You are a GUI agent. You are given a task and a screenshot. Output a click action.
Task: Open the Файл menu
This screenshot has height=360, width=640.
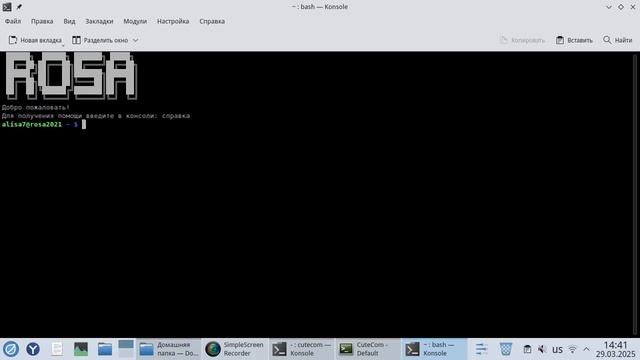tap(13, 21)
